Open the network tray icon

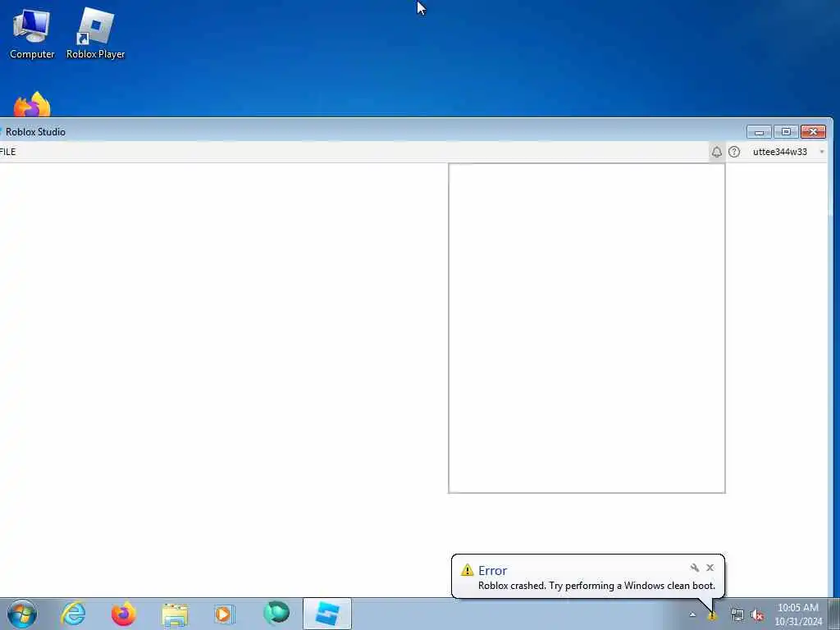[737, 615]
